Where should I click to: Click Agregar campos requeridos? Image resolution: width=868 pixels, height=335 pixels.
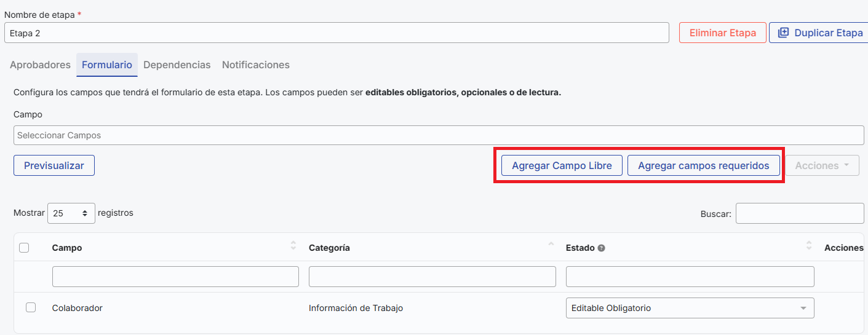[x=703, y=165]
